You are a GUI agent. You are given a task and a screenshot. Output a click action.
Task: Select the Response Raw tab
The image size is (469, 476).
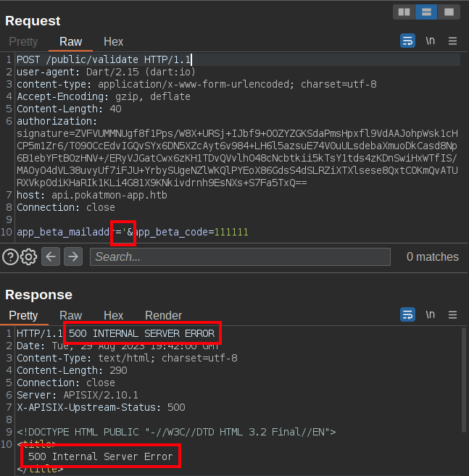click(x=70, y=316)
